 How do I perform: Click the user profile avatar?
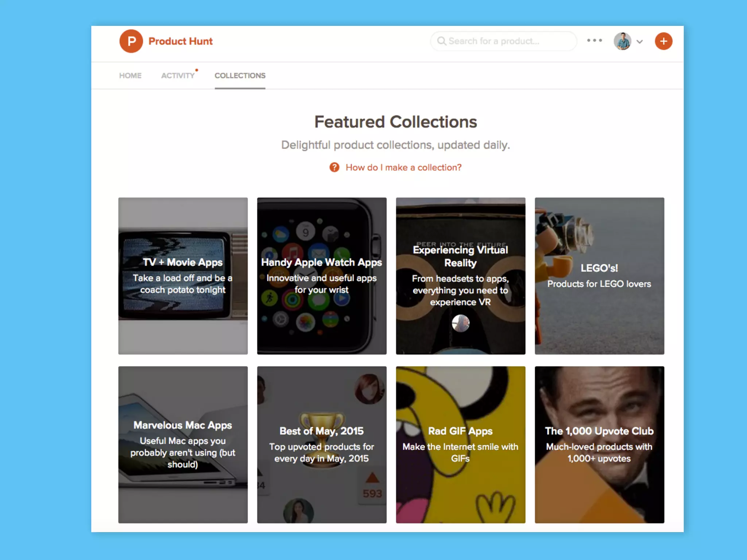tap(622, 41)
